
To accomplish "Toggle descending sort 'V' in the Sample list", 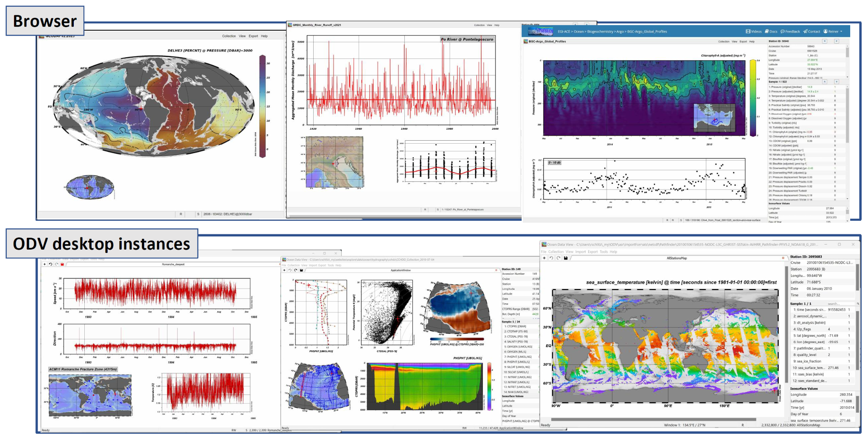I will click(837, 82).
